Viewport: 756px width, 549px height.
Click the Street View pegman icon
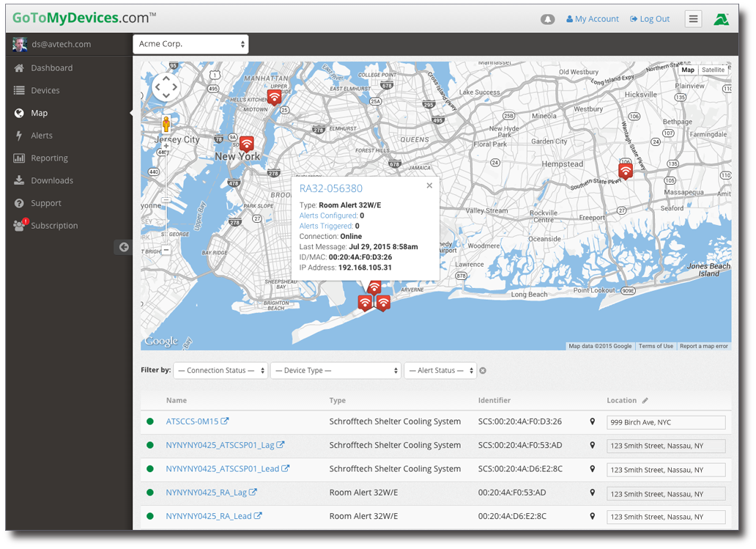coord(166,124)
